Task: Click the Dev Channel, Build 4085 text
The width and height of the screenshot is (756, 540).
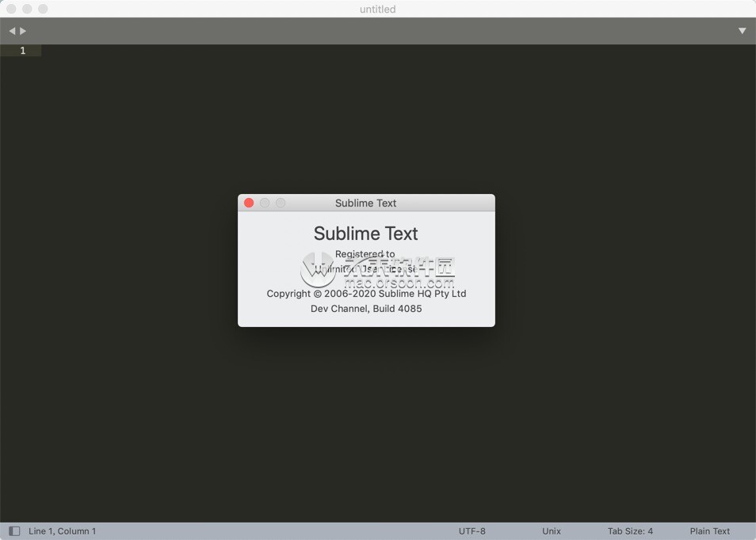Action: click(x=366, y=308)
